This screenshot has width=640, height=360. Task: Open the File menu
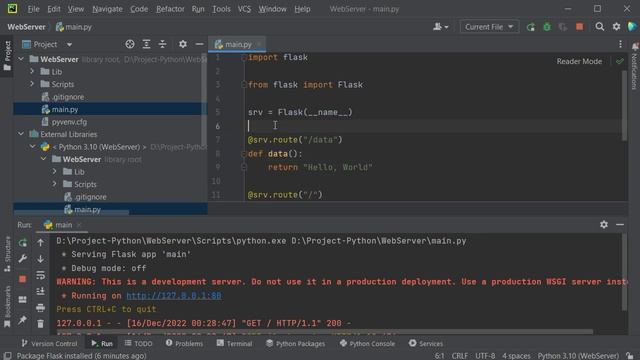33,9
